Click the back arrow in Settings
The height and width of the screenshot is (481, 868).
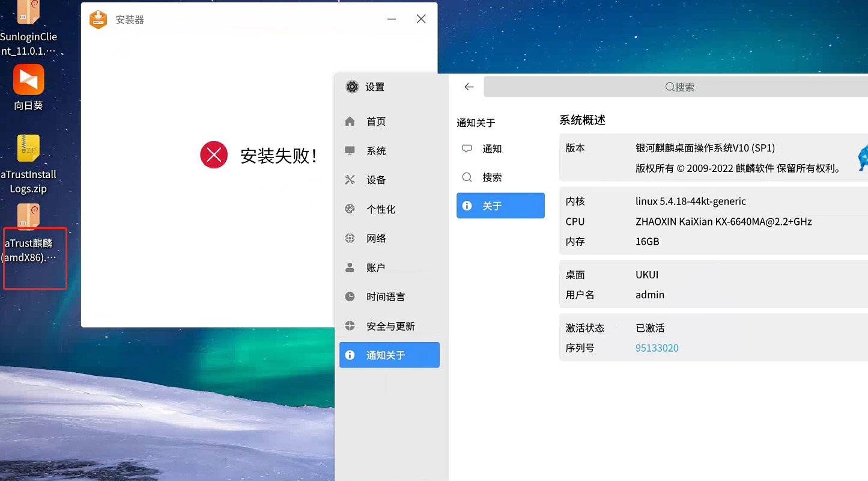point(469,87)
